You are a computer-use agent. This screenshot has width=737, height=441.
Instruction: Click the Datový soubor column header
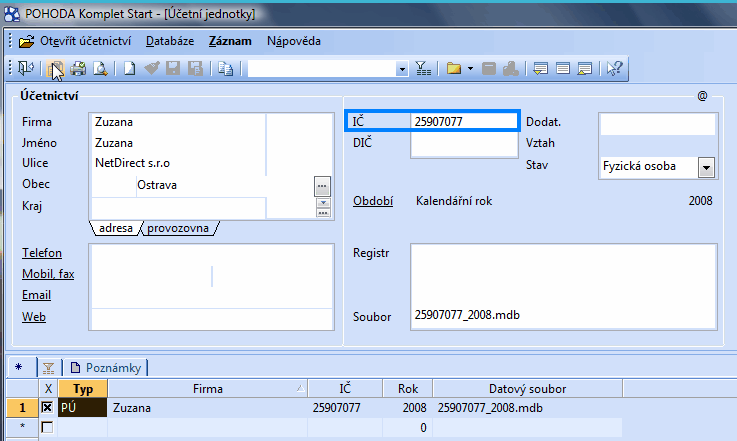pyautogui.click(x=527, y=389)
